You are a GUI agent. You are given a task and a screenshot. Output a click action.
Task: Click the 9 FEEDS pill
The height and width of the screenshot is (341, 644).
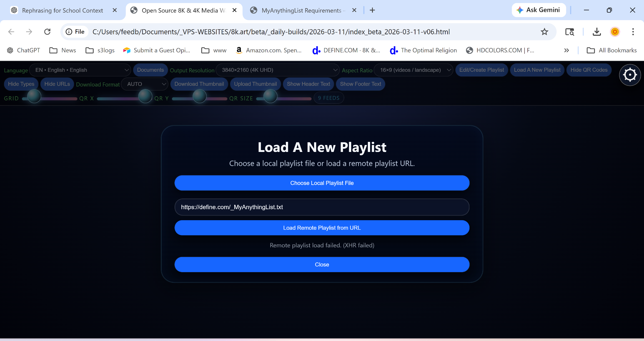[x=329, y=98]
